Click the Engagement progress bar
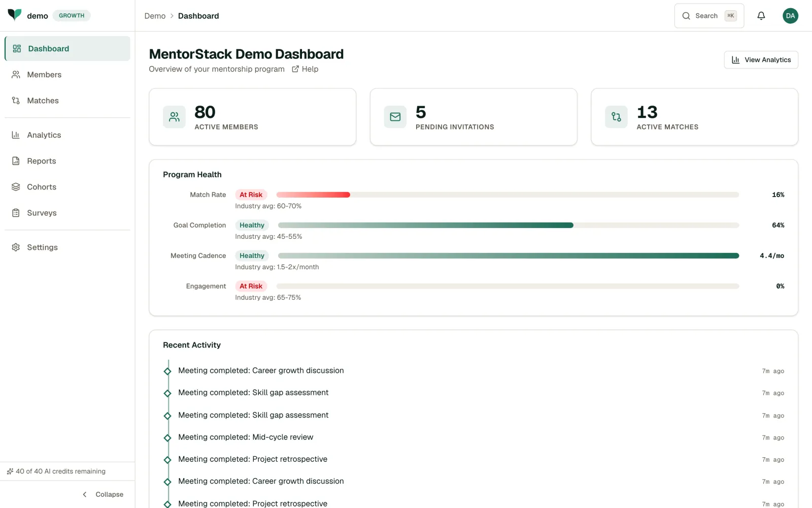Viewport: 812px width, 508px height. click(507, 286)
